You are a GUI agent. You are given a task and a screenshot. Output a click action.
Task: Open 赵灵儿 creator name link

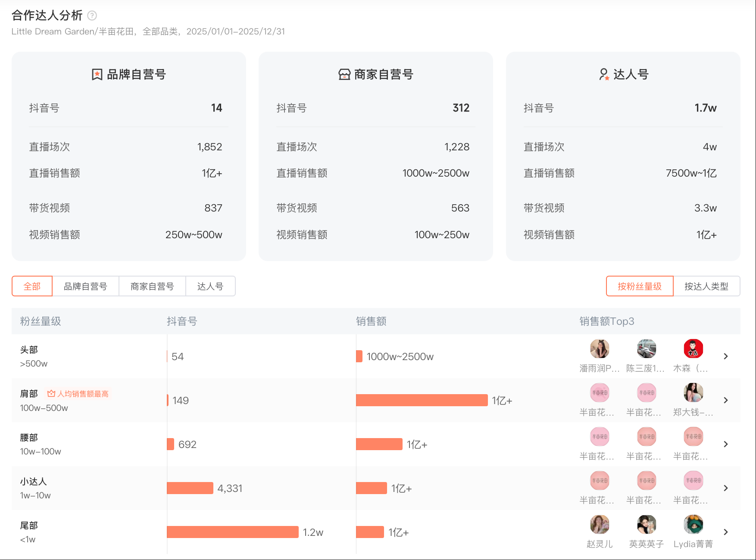599,544
